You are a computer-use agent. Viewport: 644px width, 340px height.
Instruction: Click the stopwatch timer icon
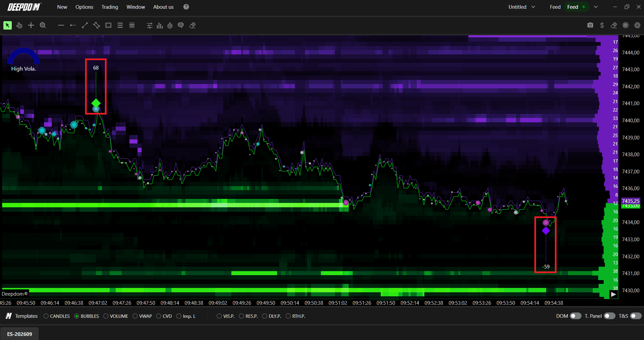(170, 26)
